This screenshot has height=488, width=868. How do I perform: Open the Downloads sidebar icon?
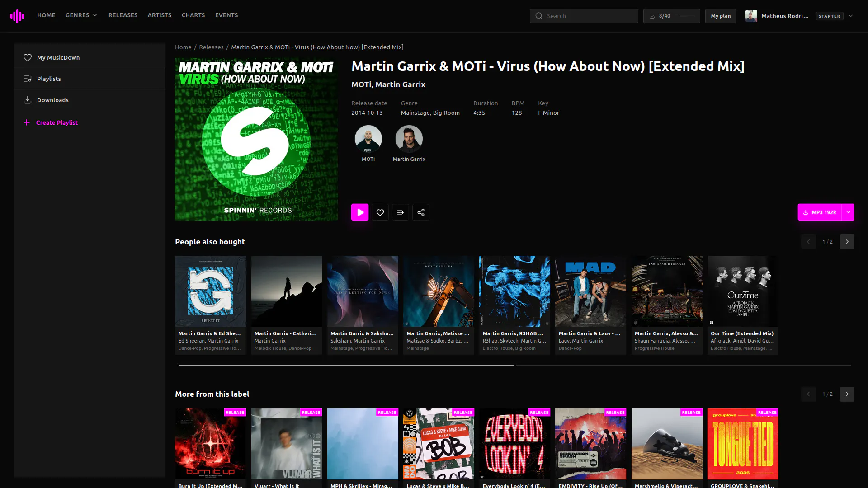point(28,100)
